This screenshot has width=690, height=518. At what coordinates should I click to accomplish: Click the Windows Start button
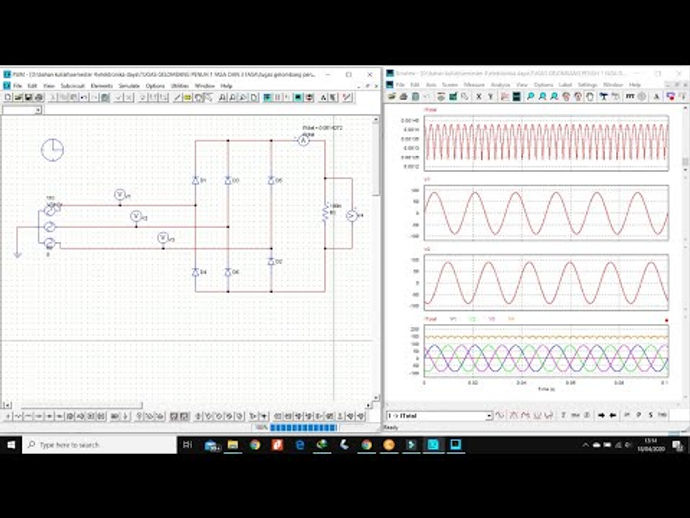click(x=11, y=445)
